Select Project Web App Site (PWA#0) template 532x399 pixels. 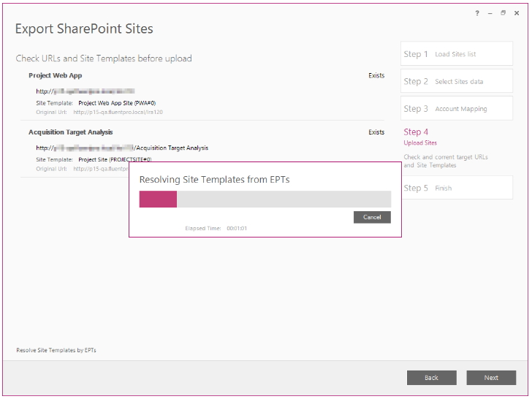coord(117,103)
